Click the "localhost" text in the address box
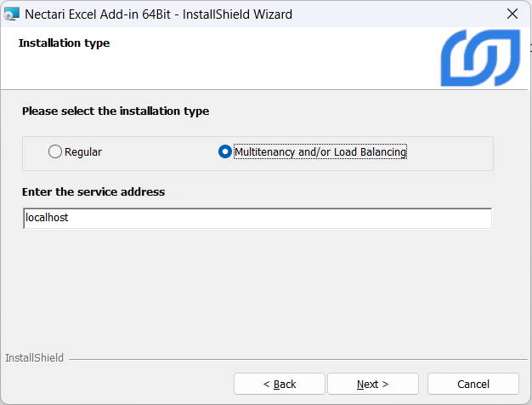Image resolution: width=532 pixels, height=405 pixels. [x=47, y=219]
